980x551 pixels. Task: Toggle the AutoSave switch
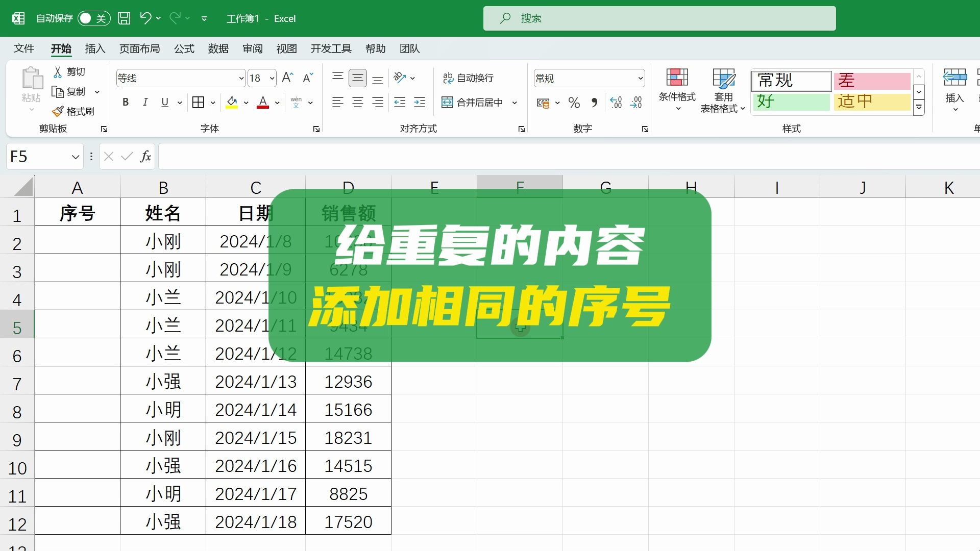coord(94,18)
